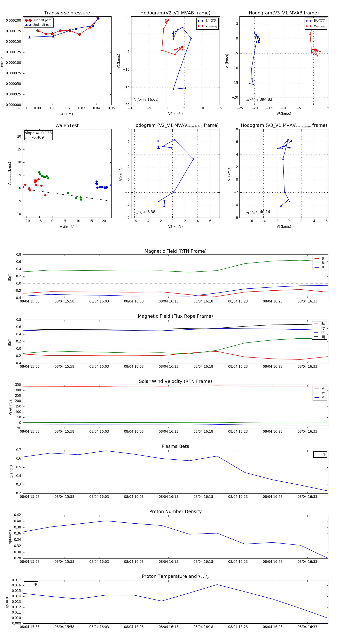Select the 'Br' legend entry
Screen dimensions: 351x644
[320, 259]
